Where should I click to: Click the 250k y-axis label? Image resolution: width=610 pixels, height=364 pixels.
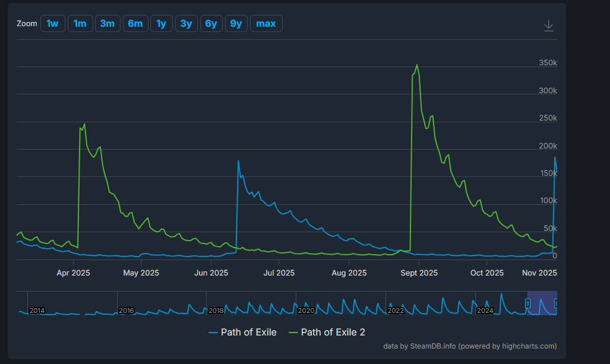548,118
